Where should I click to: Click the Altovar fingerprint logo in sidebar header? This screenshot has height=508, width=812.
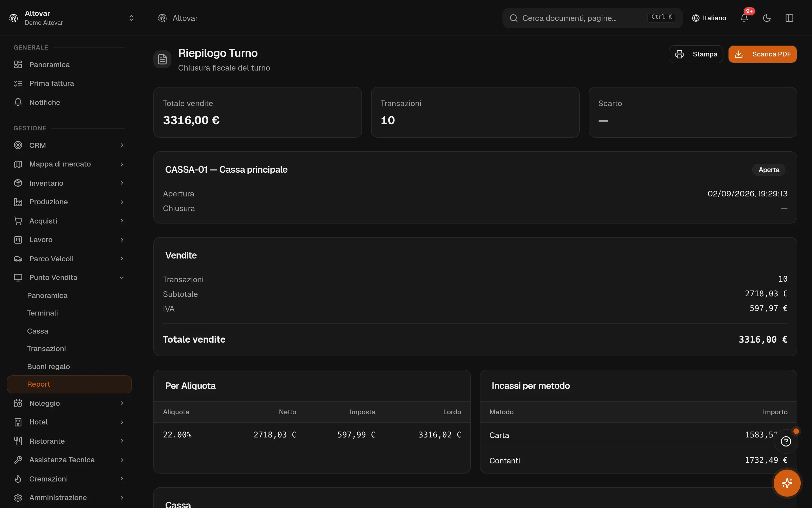click(14, 18)
